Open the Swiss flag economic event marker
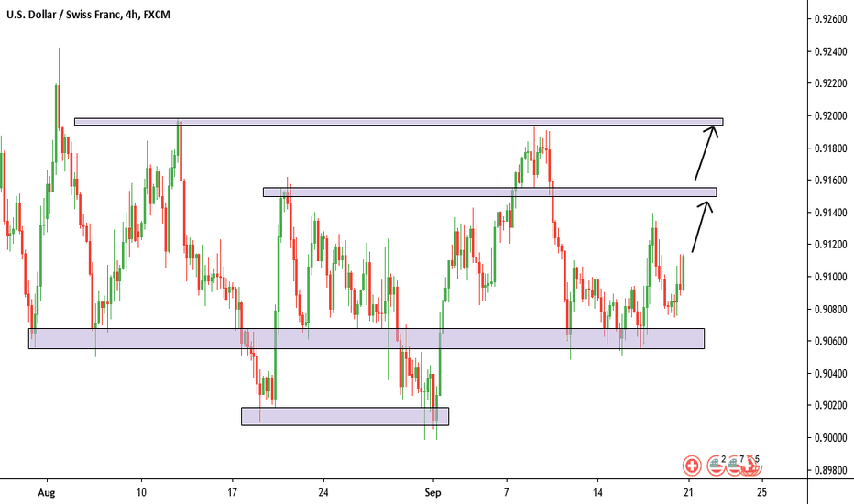This screenshot has height=504, width=854. 692,466
